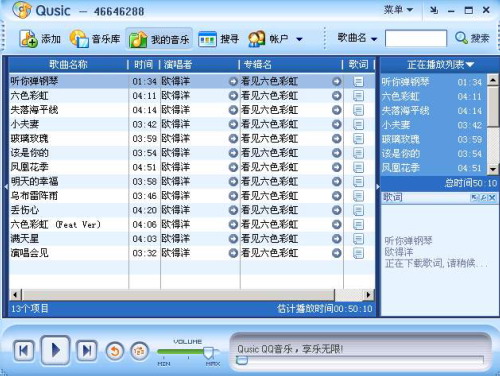Sort by 专辑名 column header
Screen dimensions: 500x376
(x=291, y=64)
